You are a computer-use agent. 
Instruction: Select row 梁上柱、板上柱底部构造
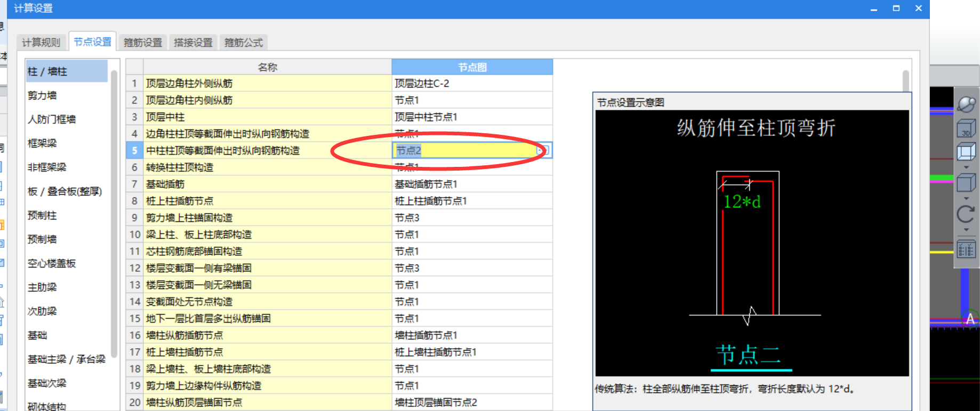tap(268, 235)
